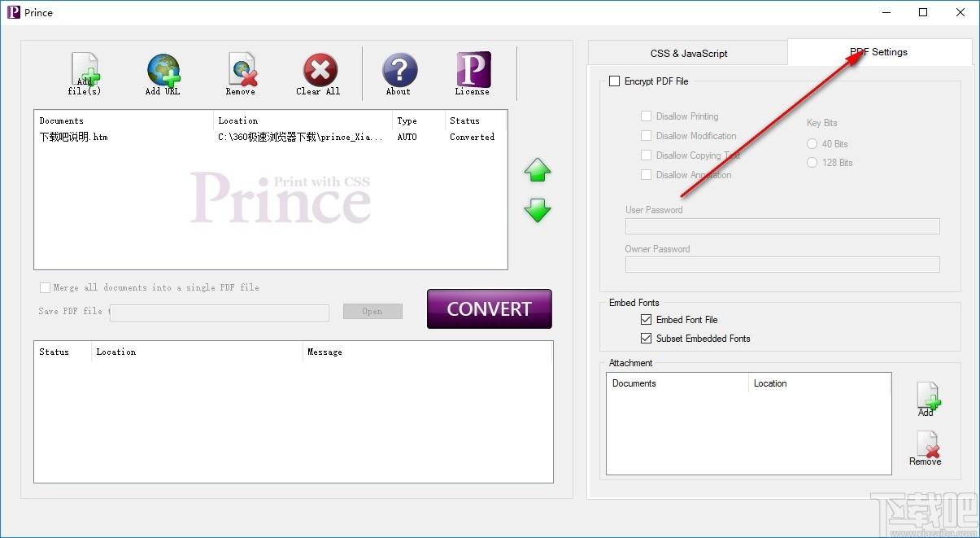The height and width of the screenshot is (538, 980).
Task: Click the Owner Password field
Action: point(782,265)
